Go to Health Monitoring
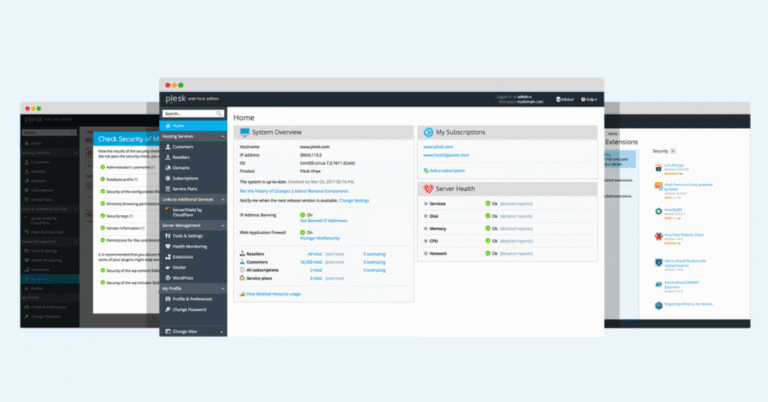The height and width of the screenshot is (402, 768). pos(193,245)
